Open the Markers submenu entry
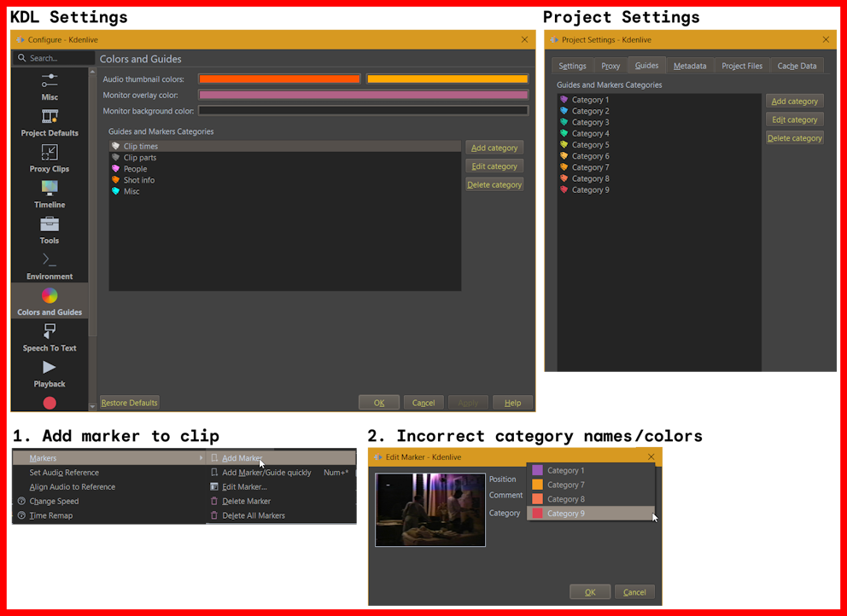 (109, 458)
